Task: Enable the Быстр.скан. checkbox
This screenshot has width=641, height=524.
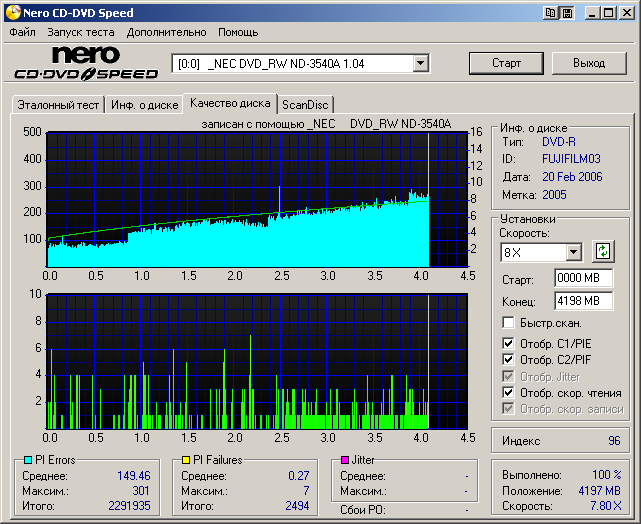Action: click(509, 323)
